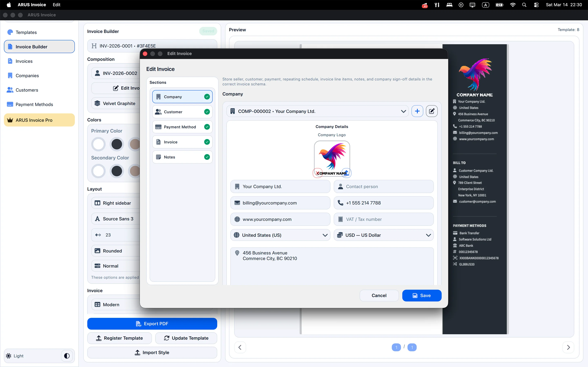Toggle the Customer section inclusion

(207, 112)
